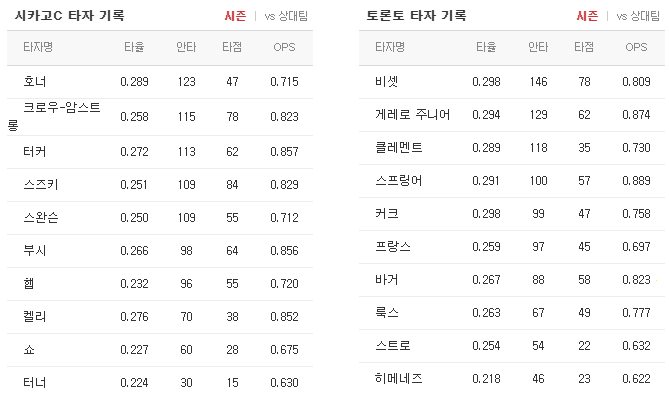Viewport: 669px width, 402px height.
Task: Select player 스완슨 row
Action: pyautogui.click(x=160, y=218)
